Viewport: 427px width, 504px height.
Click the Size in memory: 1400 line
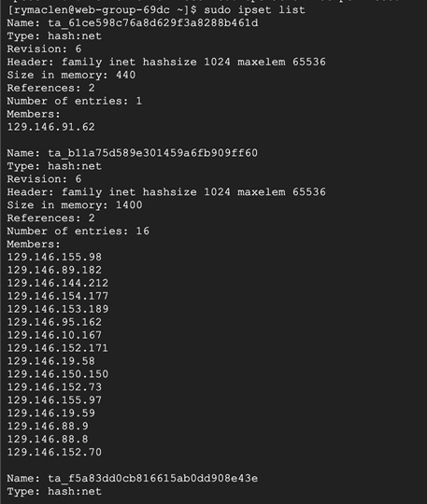75,205
